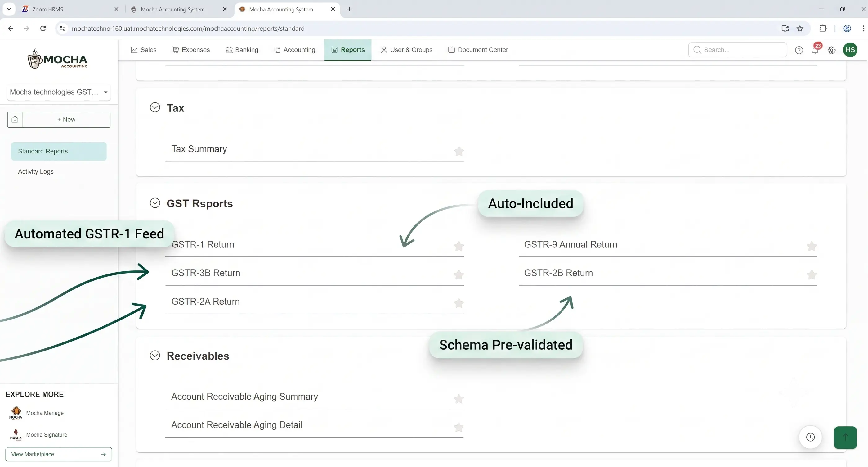The image size is (868, 467).
Task: Open the Mocha technologies GST company dropdown
Action: (59, 92)
